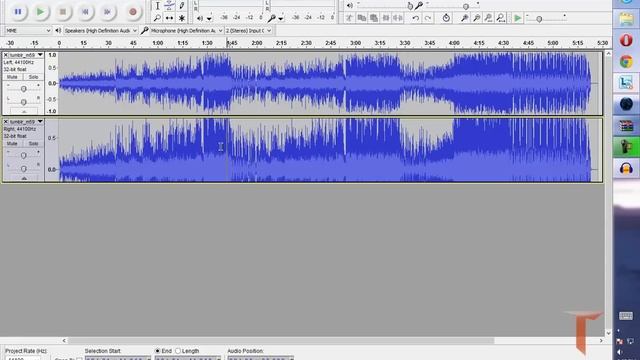
Task: Zoom out on the waveform
Action: click(476, 18)
